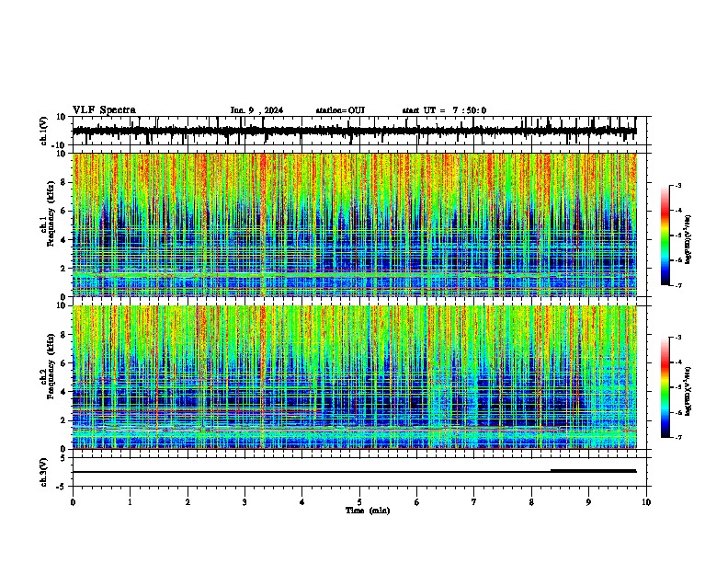This screenshot has width=728, height=563.
Task: Select the "start UT = 7:50:0" text
Action: coord(444,110)
